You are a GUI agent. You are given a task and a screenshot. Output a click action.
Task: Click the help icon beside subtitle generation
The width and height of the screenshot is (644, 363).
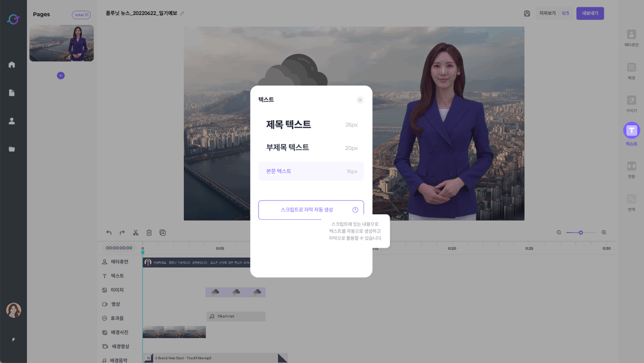355,210
